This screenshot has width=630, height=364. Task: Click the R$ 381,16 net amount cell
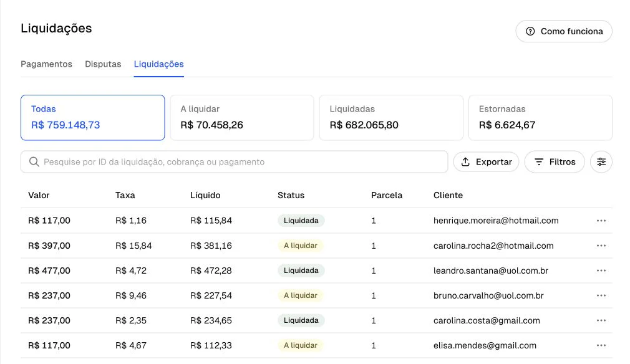[x=211, y=246]
